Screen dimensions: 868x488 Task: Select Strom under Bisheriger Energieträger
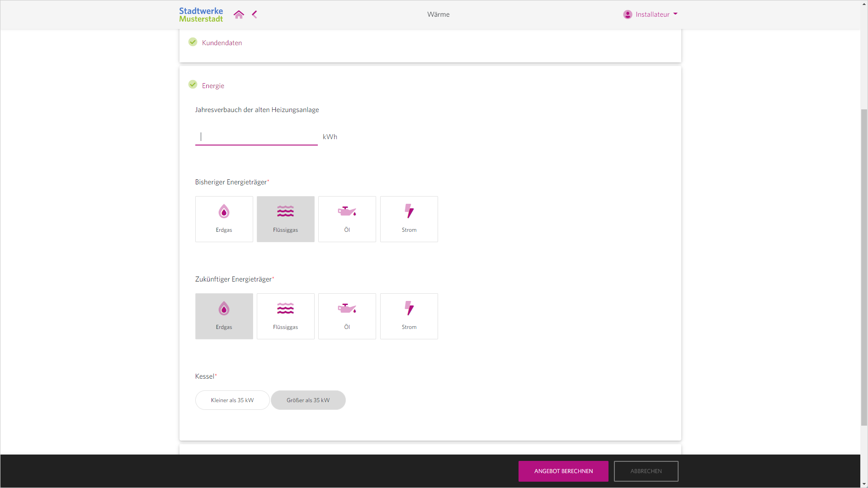(x=409, y=219)
